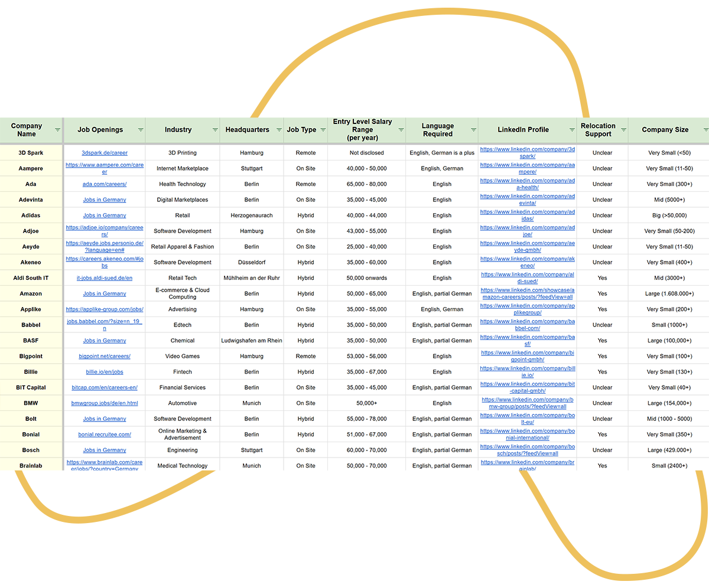
Task: Open the Adjoe LinkedIn profile link
Action: tap(528, 231)
